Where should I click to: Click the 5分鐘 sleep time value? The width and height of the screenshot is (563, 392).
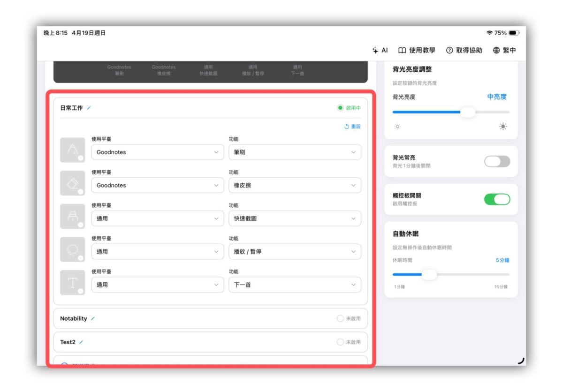(x=502, y=260)
